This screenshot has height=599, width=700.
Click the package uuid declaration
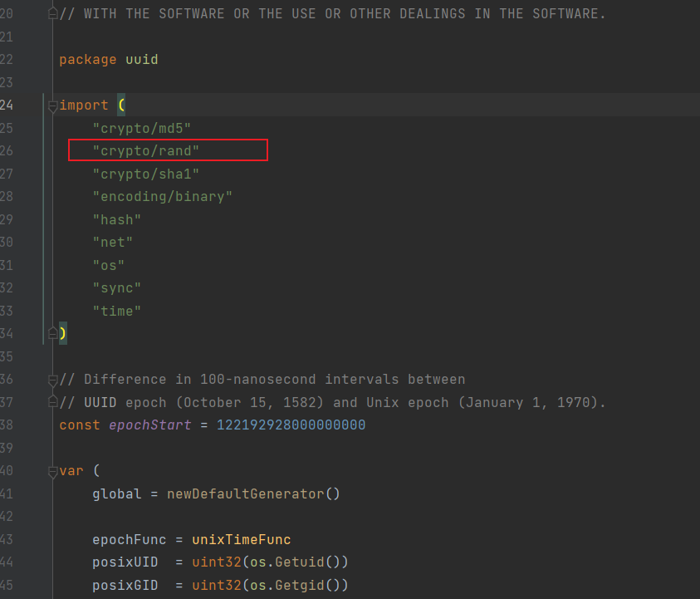108,60
